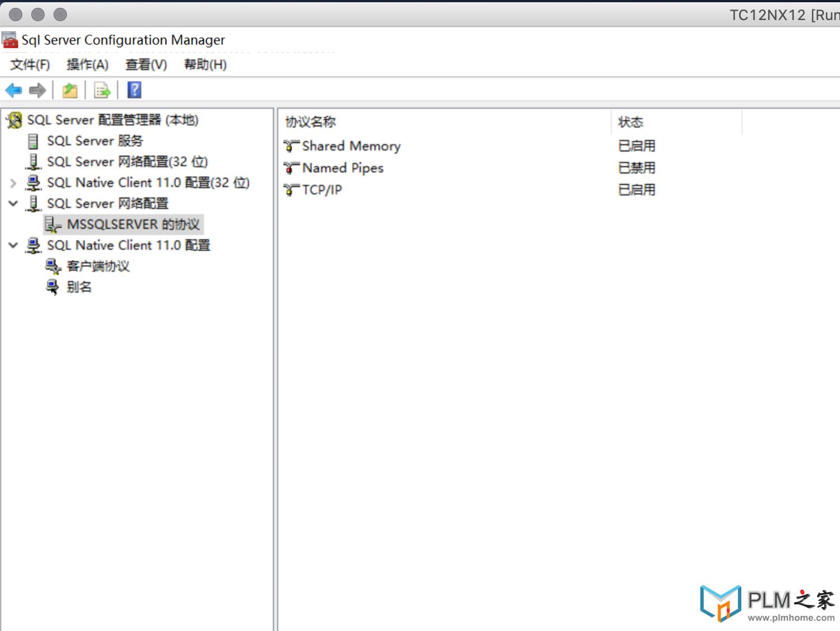Click the SQL Server 网络配置 icon
This screenshot has width=840, height=631.
33,203
